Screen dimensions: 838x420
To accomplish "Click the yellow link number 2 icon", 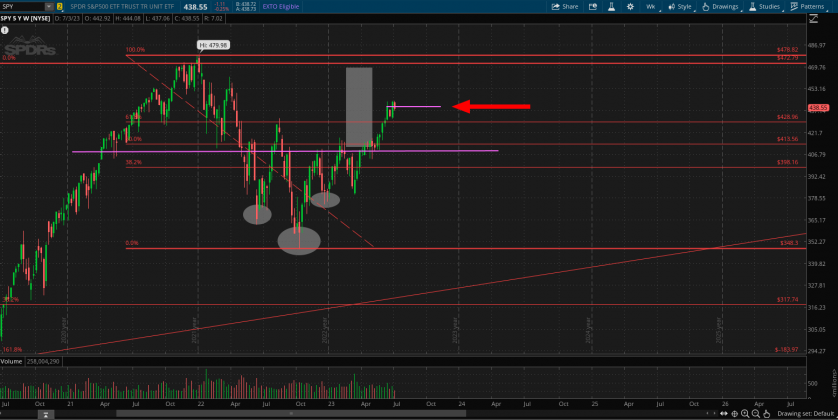I will point(59,6).
